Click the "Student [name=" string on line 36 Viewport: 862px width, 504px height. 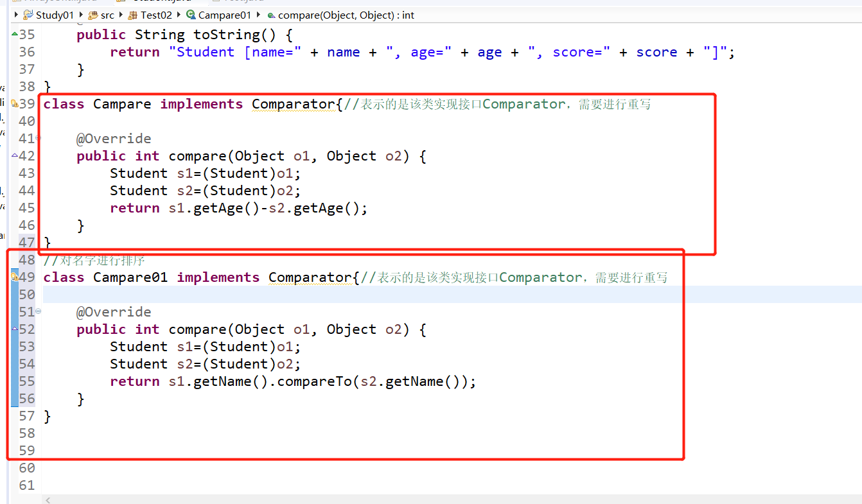click(x=235, y=52)
